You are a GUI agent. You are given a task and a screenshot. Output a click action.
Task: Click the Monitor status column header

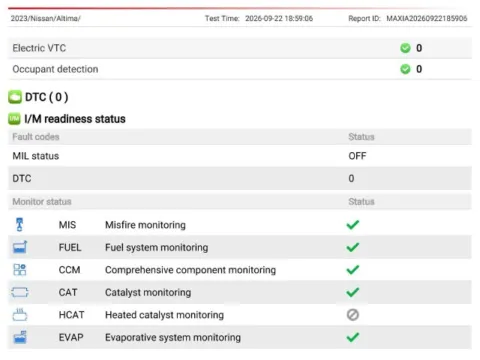point(42,202)
